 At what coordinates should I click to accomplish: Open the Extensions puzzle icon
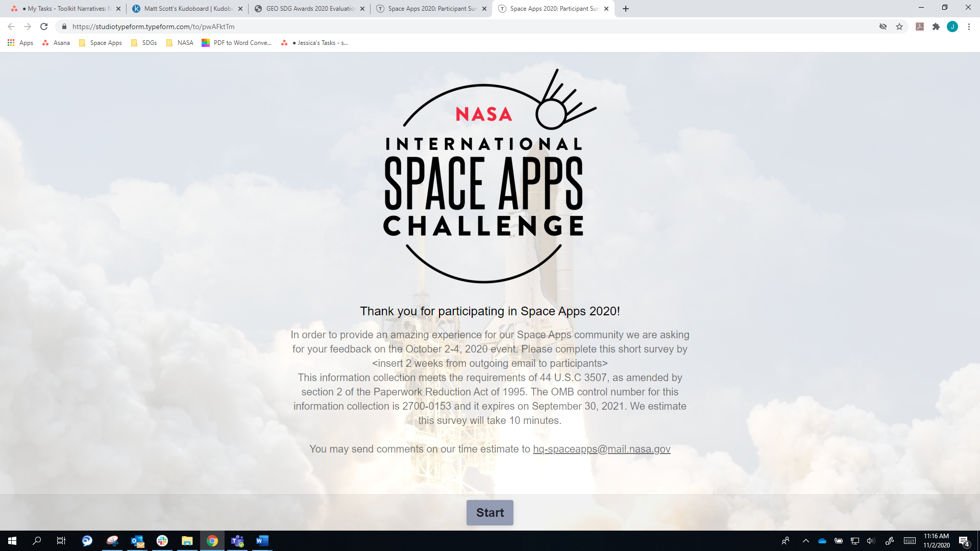tap(936, 27)
